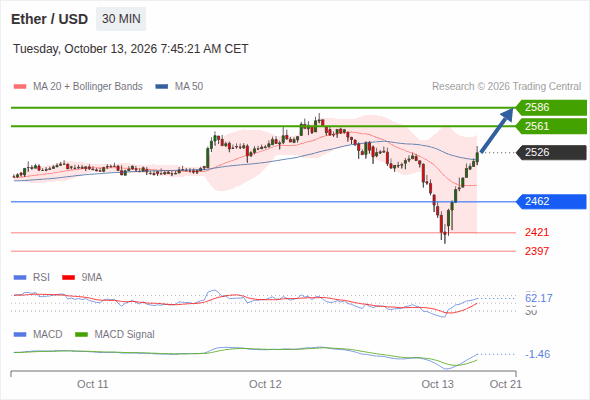
Task: Click the MACD Signal green swatch
Action: click(81, 335)
